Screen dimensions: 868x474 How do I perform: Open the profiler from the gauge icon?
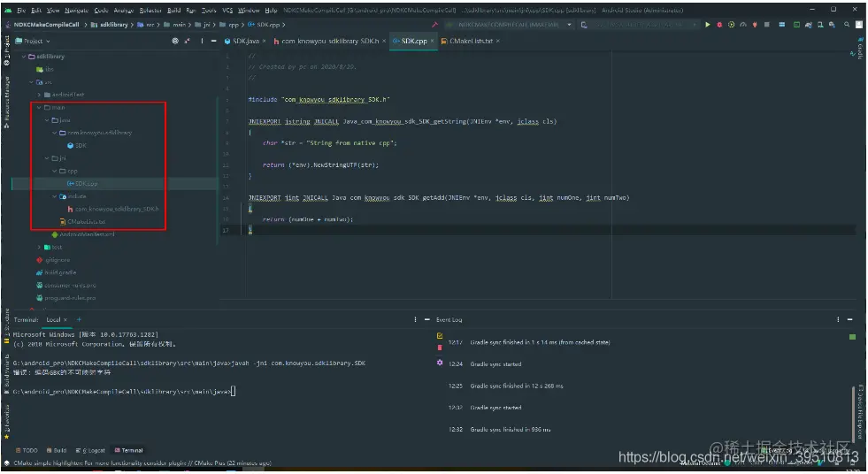(743, 25)
